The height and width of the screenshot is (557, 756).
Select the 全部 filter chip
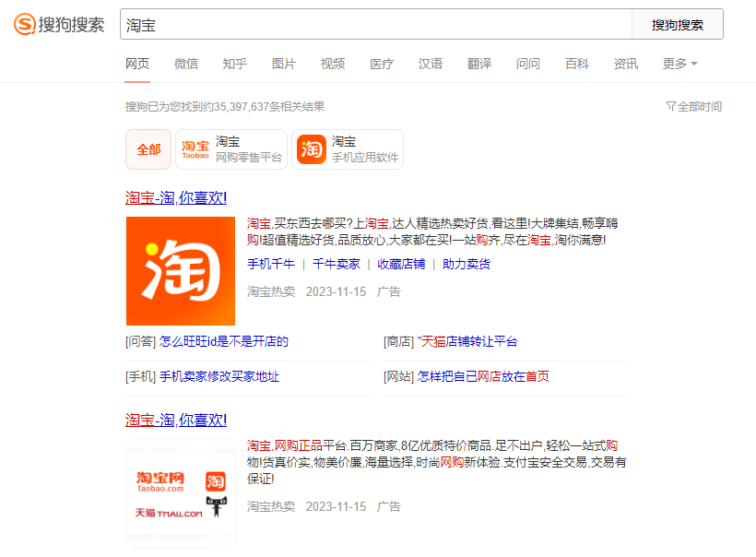148,149
